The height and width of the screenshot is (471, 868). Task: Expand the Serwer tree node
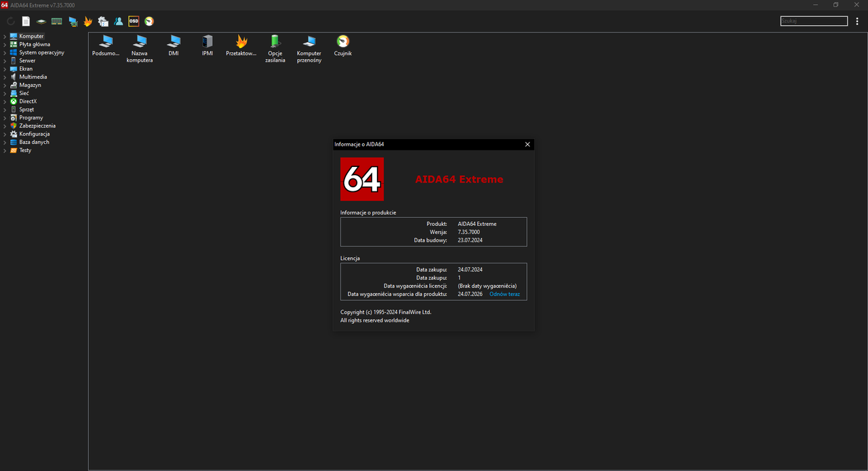pos(5,60)
